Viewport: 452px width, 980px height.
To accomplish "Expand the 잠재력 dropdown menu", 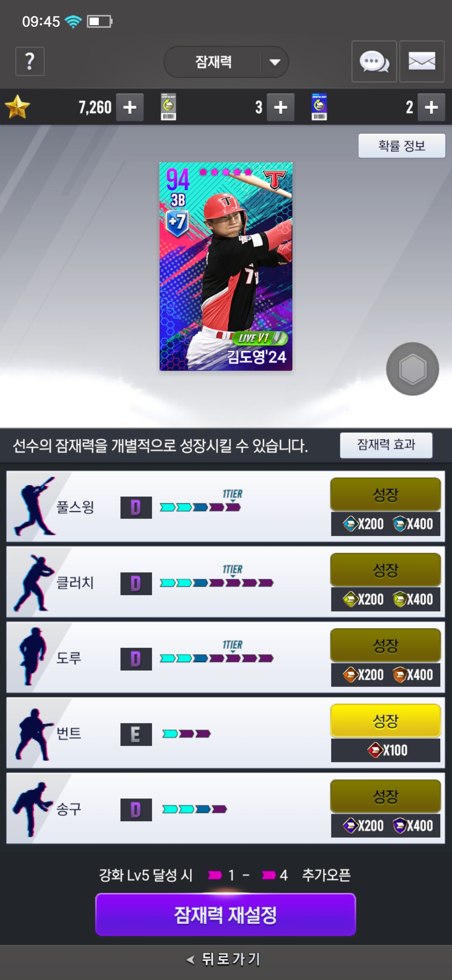I will [226, 62].
